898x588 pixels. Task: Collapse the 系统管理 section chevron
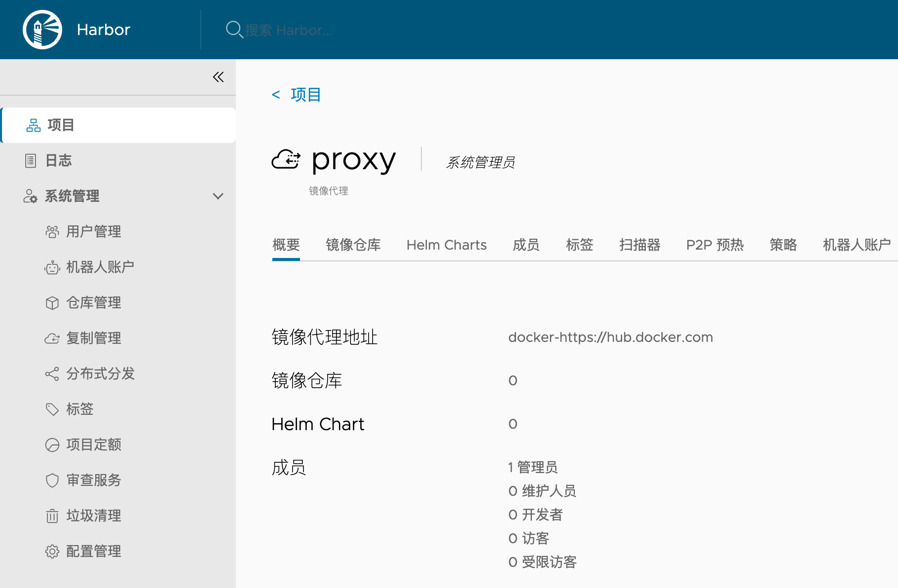coord(218,196)
